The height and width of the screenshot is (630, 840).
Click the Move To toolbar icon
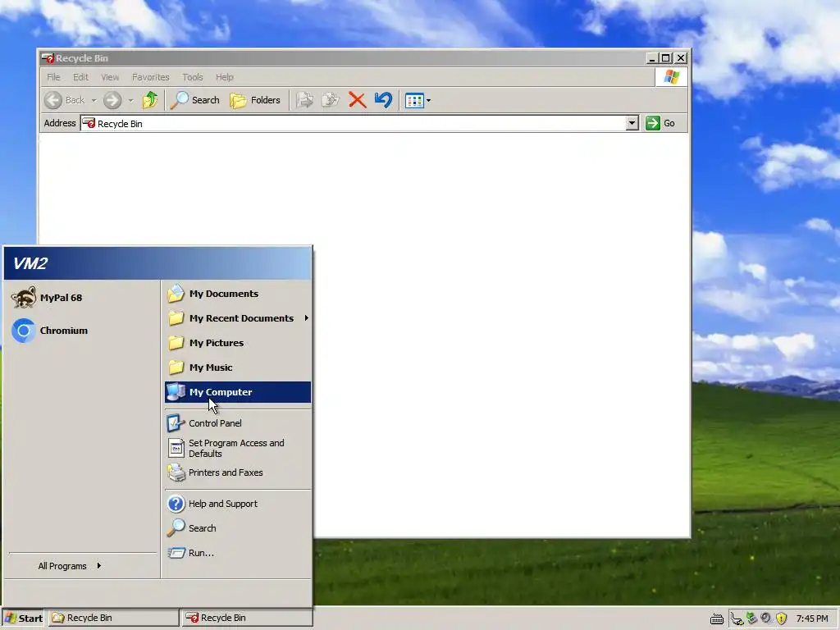pyautogui.click(x=305, y=100)
